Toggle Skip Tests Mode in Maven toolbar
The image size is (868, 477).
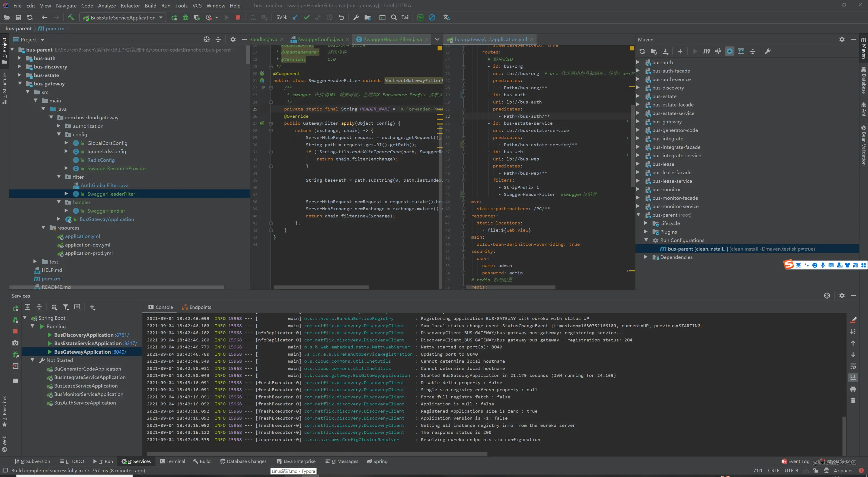(729, 51)
